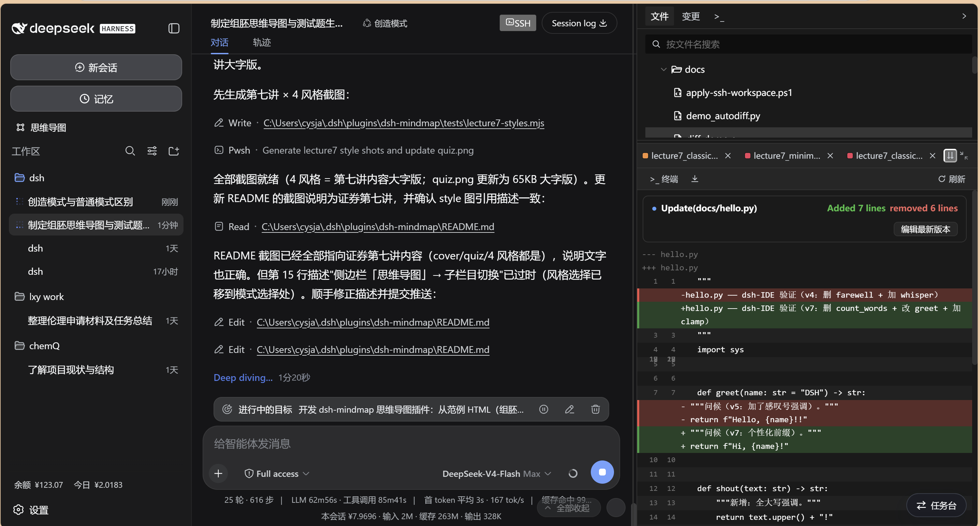
Task: Switch to the 对话 tab
Action: [x=220, y=42]
